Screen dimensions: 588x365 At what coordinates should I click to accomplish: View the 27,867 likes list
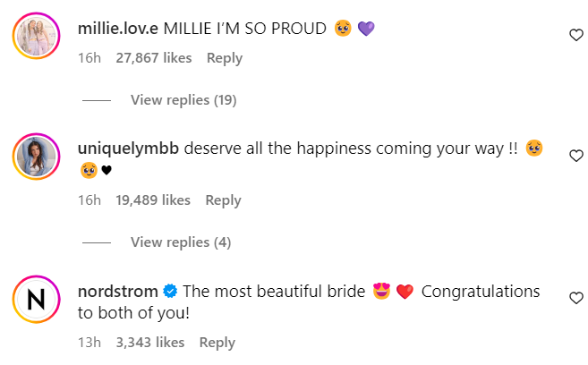click(x=154, y=57)
